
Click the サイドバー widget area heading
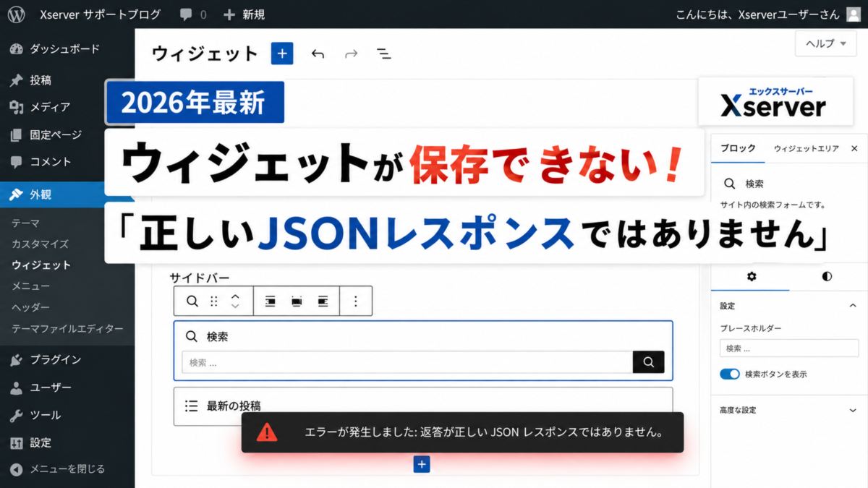pyautogui.click(x=200, y=278)
